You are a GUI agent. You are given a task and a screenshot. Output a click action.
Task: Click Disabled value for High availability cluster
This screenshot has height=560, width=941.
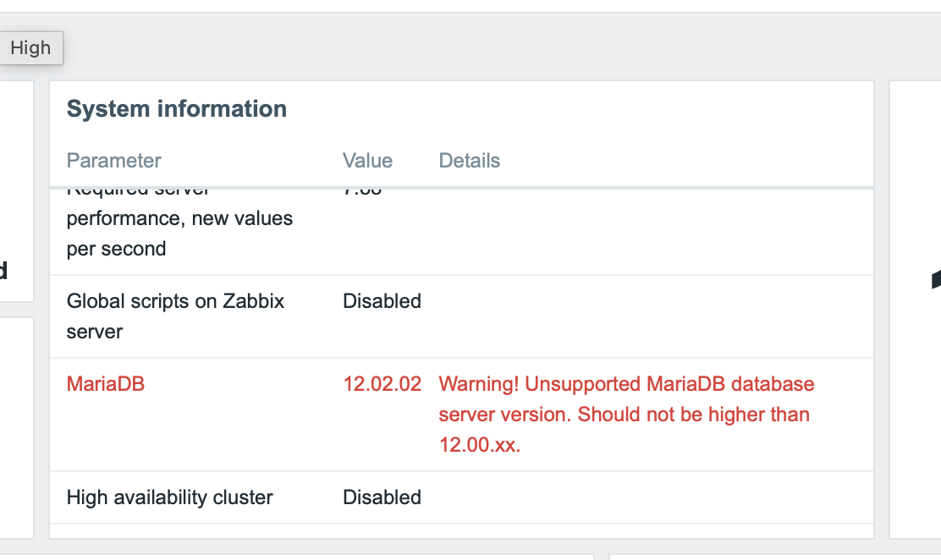(x=382, y=497)
